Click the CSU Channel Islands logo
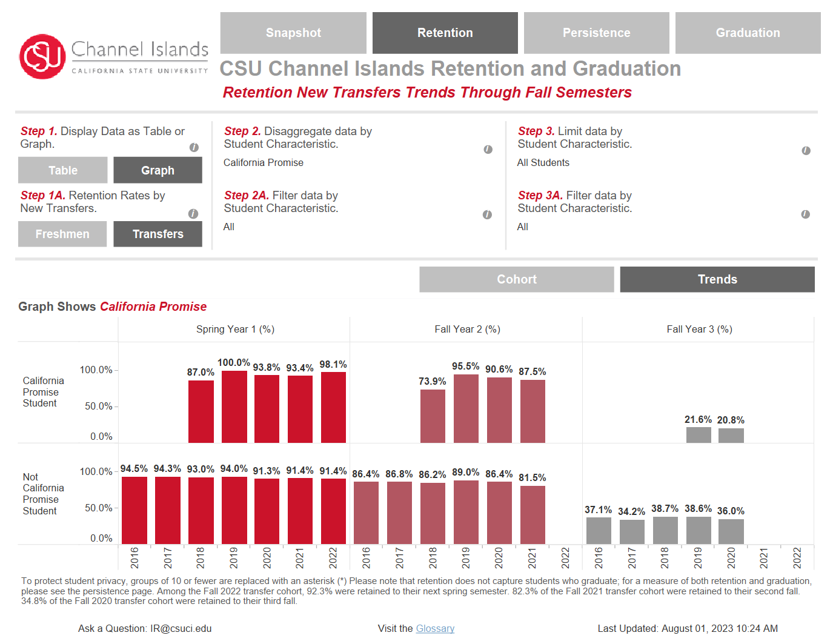Viewport: 833px width, 644px height. coord(114,56)
